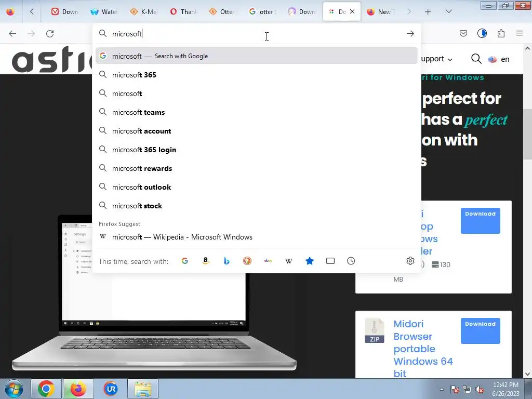The width and height of the screenshot is (532, 399).
Task: Open a new tab with plus button
Action: [428, 11]
